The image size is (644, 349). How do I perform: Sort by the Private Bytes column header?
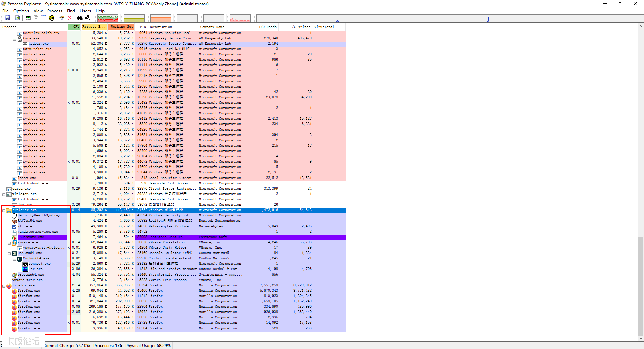pyautogui.click(x=94, y=27)
